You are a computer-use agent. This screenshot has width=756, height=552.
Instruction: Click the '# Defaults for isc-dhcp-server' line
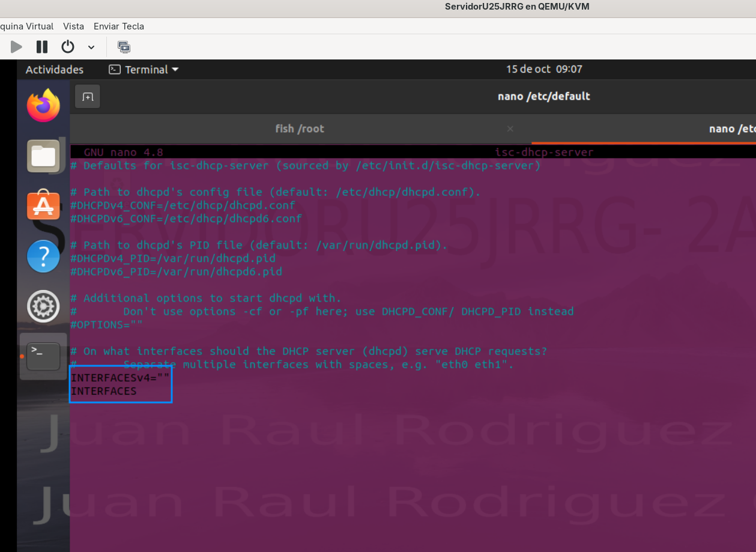pyautogui.click(x=306, y=166)
